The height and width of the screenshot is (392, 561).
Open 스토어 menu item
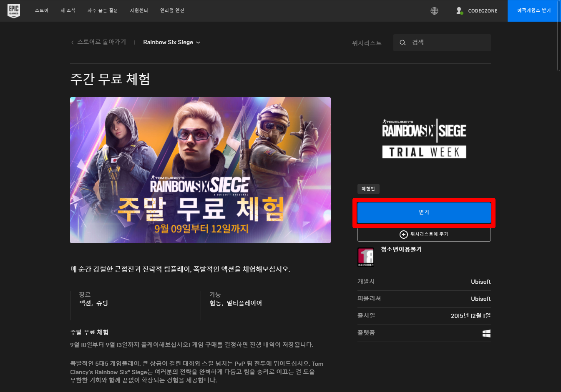point(42,11)
